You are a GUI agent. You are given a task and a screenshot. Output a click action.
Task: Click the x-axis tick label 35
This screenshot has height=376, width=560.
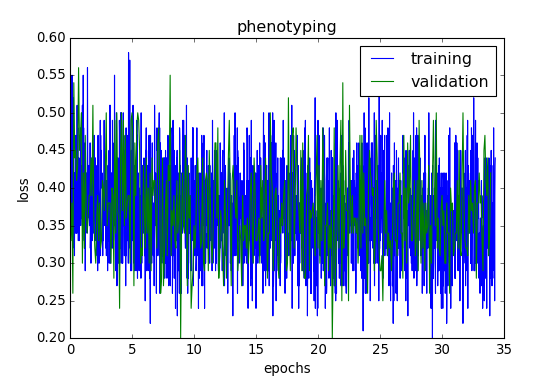point(504,350)
